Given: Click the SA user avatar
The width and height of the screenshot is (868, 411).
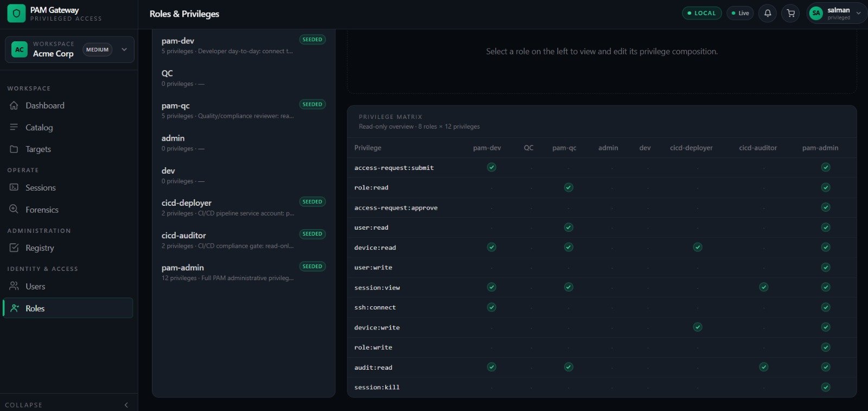Looking at the screenshot, I should point(816,13).
